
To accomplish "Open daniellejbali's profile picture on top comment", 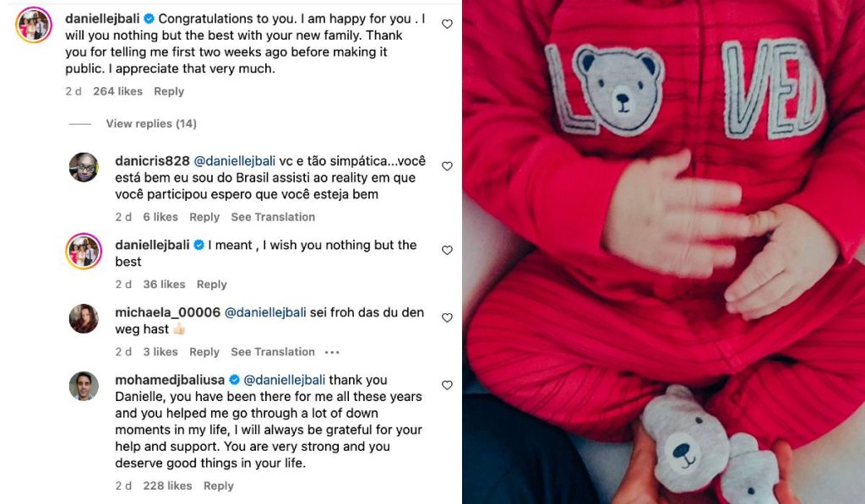I will tap(34, 24).
